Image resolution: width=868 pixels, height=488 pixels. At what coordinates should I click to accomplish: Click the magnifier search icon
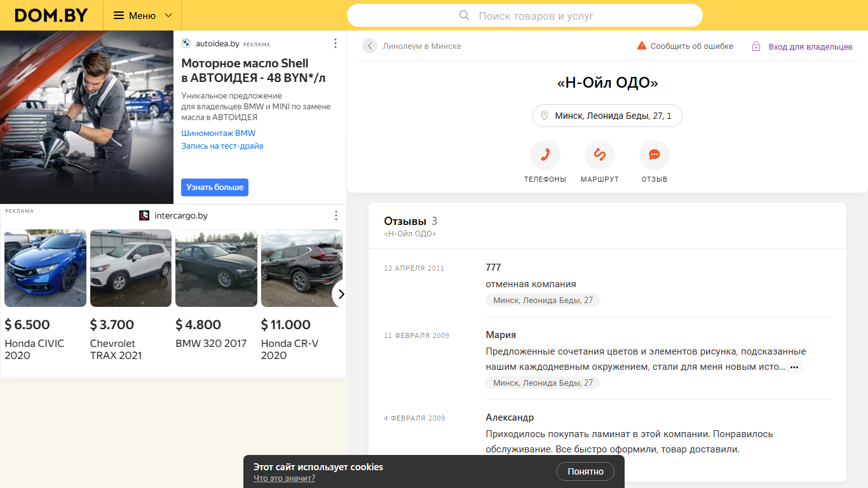(x=465, y=15)
